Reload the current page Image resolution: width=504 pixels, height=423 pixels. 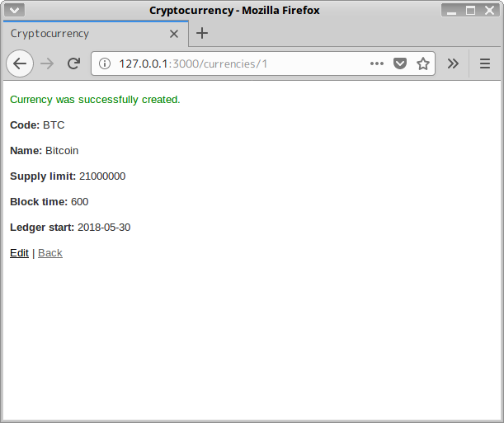tap(73, 63)
